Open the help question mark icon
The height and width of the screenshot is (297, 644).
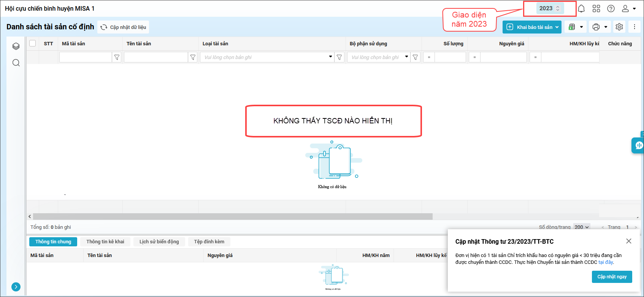point(611,8)
